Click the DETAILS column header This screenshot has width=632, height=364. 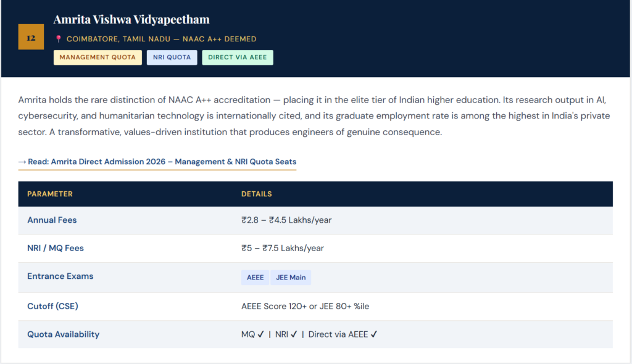pos(256,194)
